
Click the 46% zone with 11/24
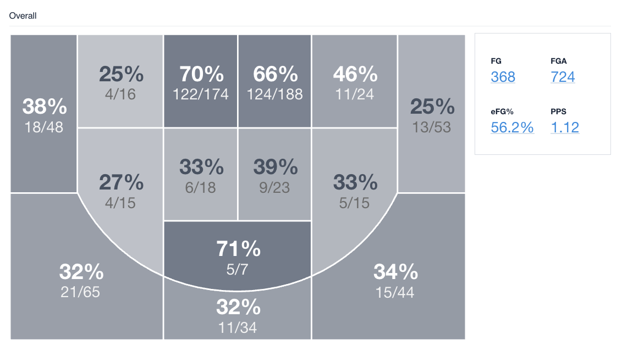(354, 82)
